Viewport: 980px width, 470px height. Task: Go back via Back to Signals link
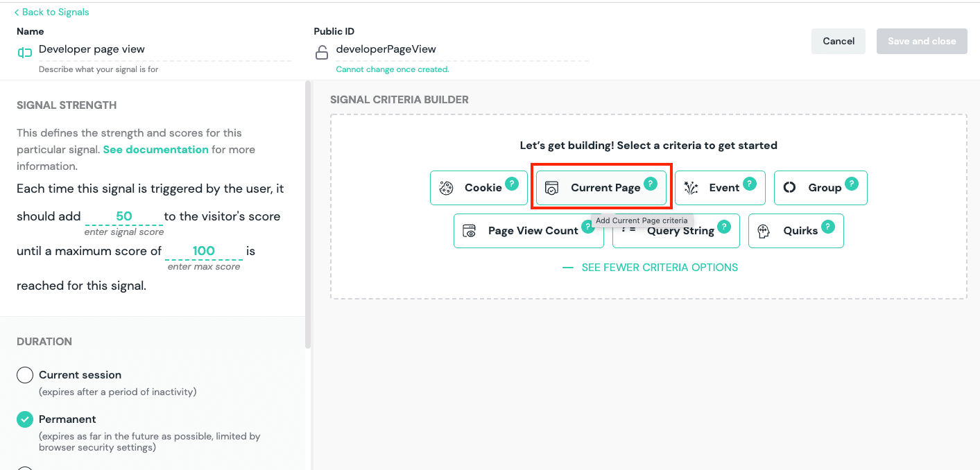point(51,12)
